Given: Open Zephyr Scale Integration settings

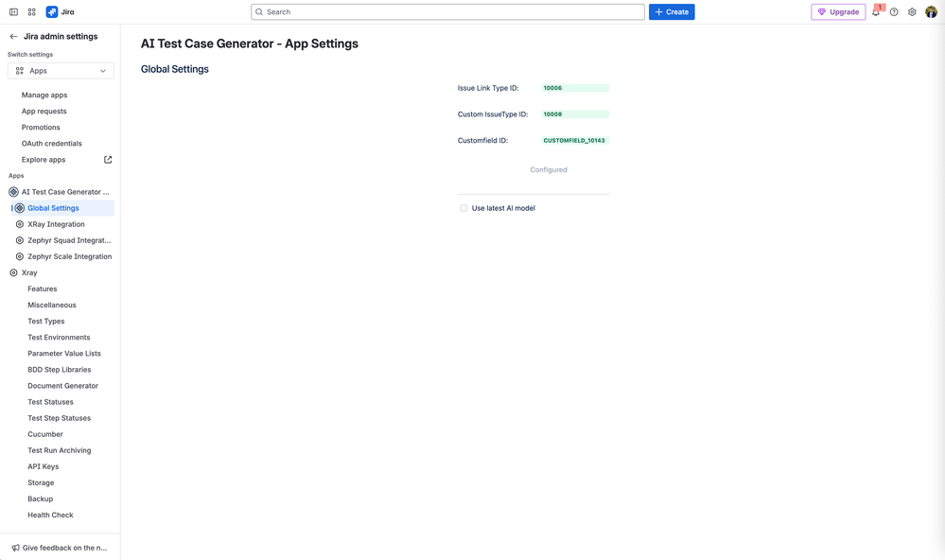Looking at the screenshot, I should 69,256.
